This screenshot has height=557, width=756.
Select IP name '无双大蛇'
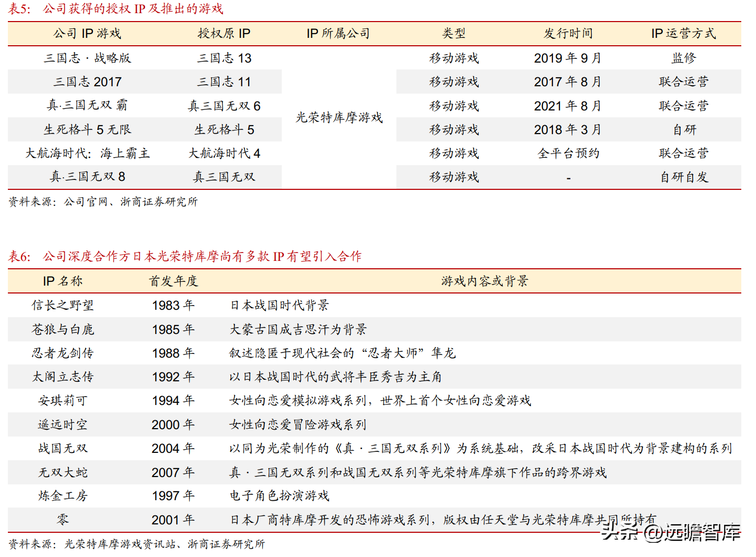63,472
